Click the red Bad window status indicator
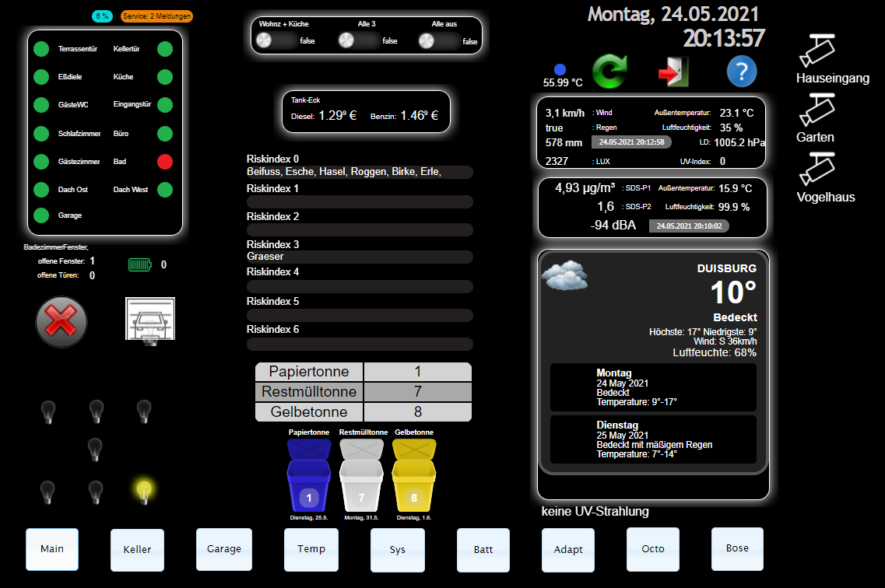The width and height of the screenshot is (885, 588). coord(165,162)
